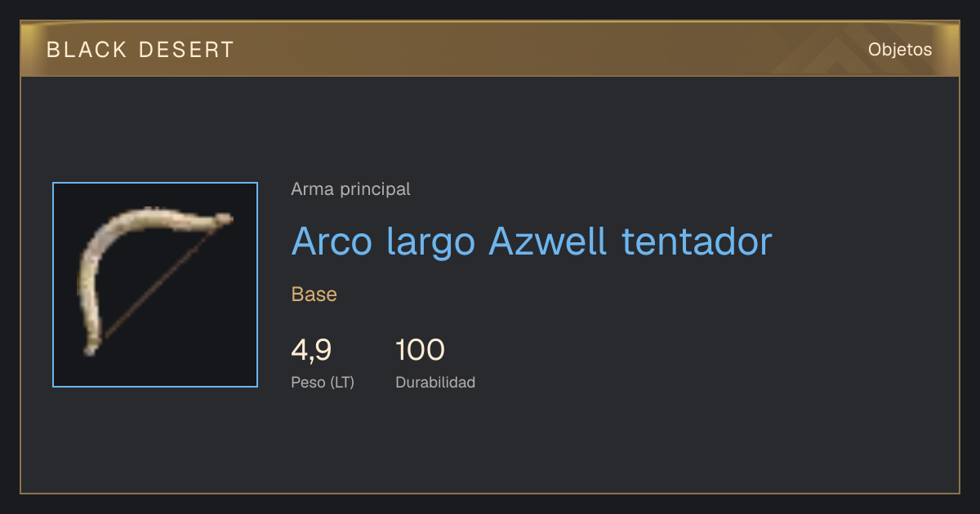
Task: Click the durability value 100
Action: click(420, 350)
